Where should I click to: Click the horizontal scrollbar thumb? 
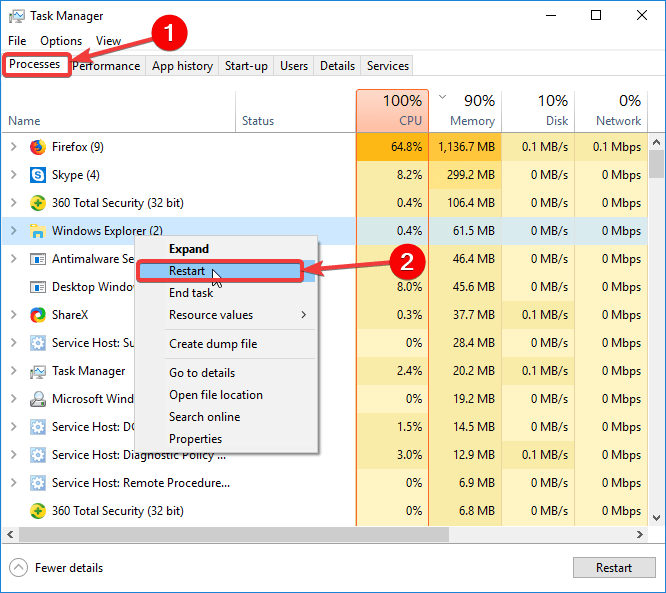point(234,534)
